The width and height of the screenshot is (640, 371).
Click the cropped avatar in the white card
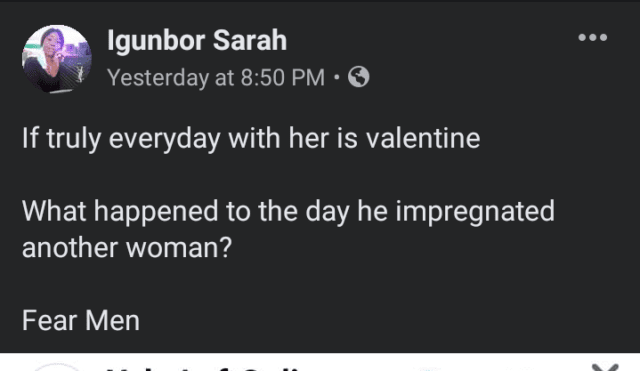click(x=57, y=367)
